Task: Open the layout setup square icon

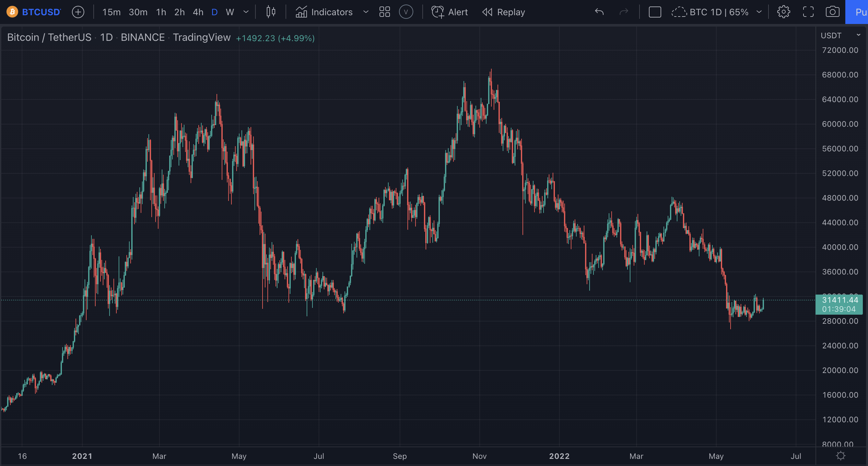Action: 655,12
